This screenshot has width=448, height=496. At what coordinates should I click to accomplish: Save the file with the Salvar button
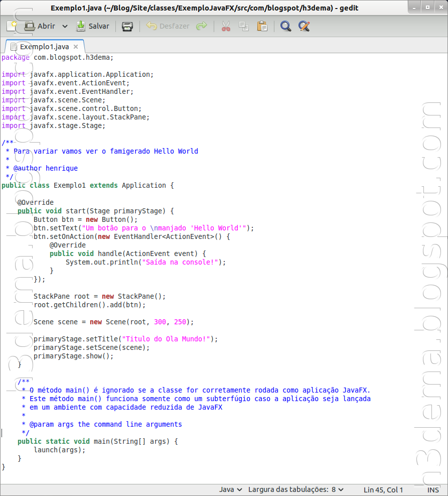(x=93, y=26)
